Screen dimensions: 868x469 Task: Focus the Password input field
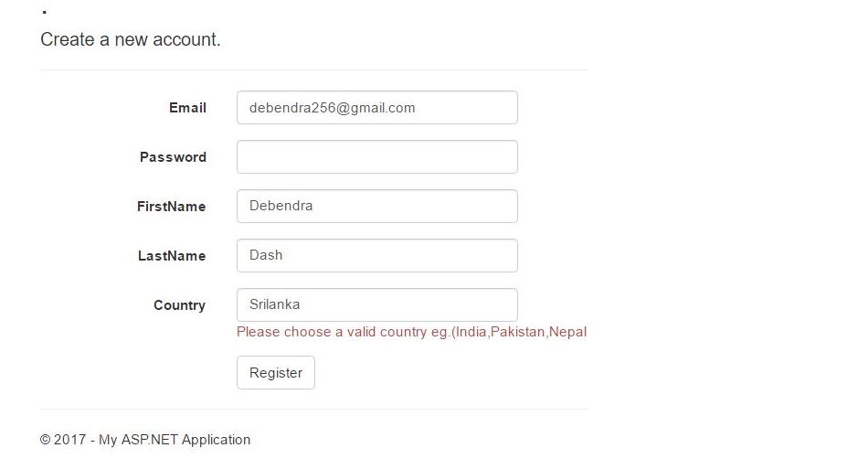(x=376, y=157)
